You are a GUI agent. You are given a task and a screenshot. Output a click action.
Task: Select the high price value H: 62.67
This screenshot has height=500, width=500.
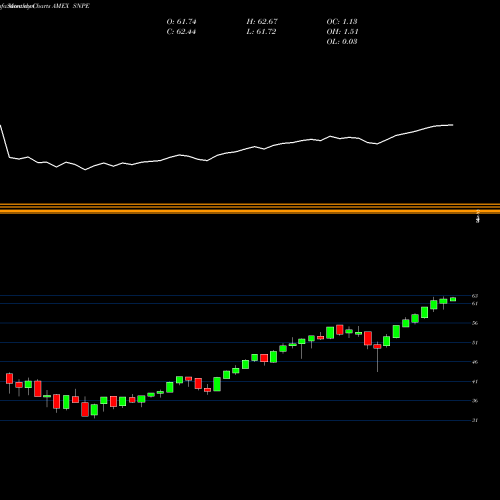(x=262, y=22)
